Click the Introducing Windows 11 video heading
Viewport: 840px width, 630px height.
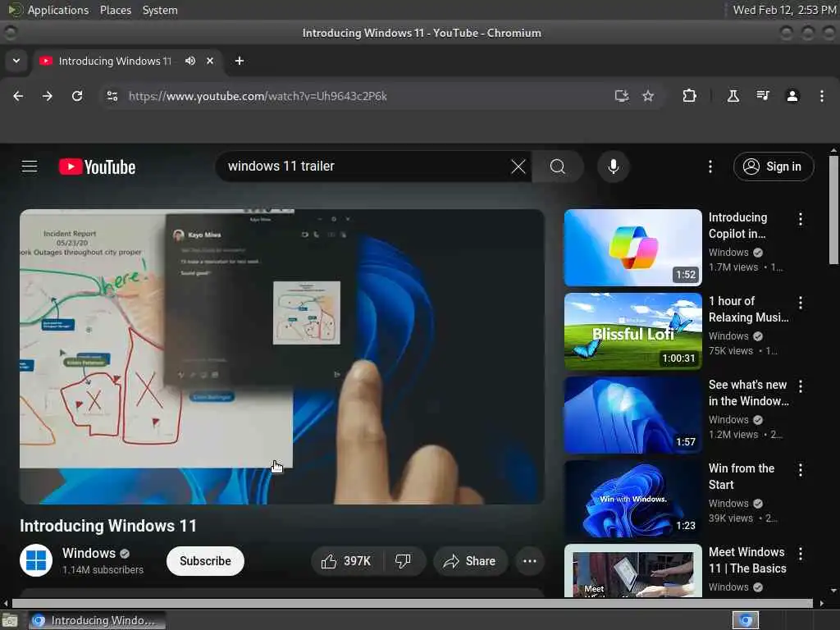click(x=108, y=526)
